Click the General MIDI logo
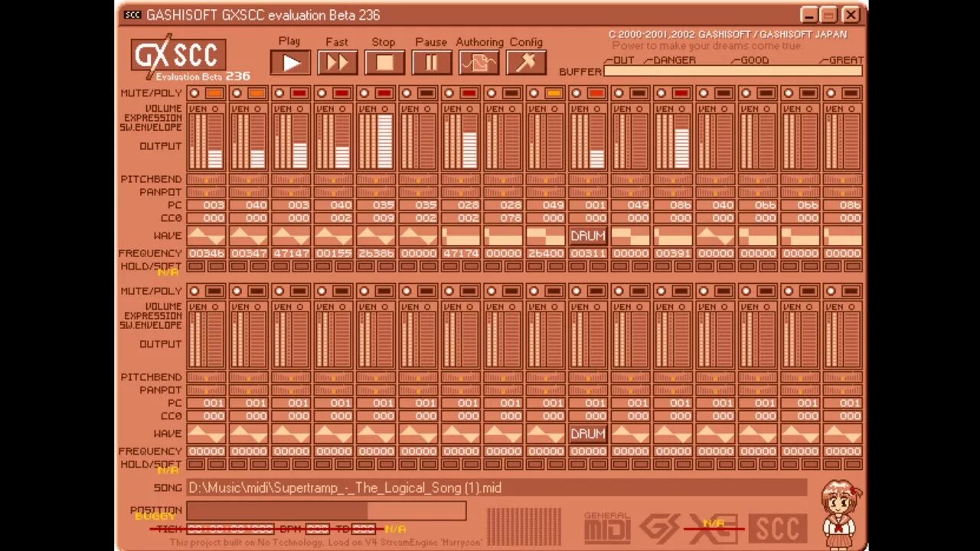The width and height of the screenshot is (980, 551). click(x=607, y=527)
